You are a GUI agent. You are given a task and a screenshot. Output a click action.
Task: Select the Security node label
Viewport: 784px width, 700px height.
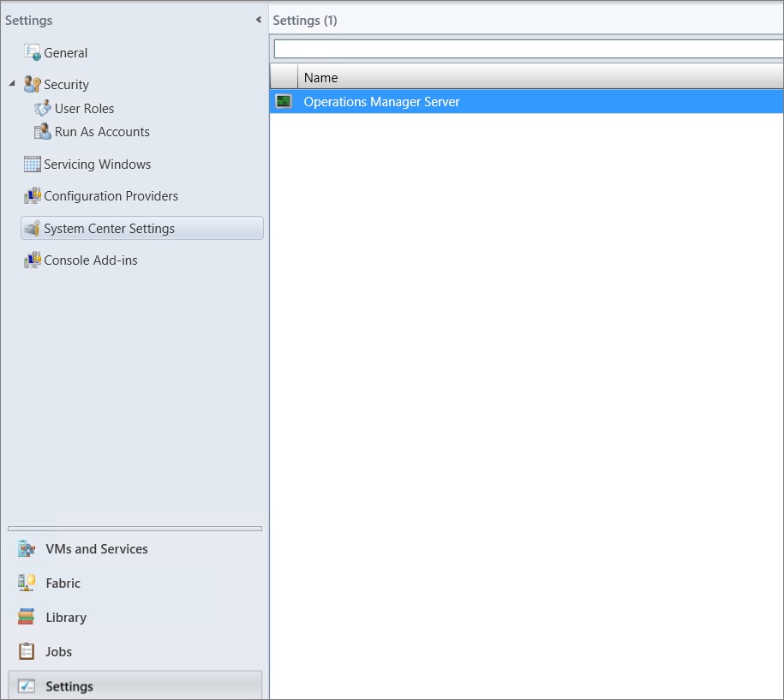(x=67, y=85)
